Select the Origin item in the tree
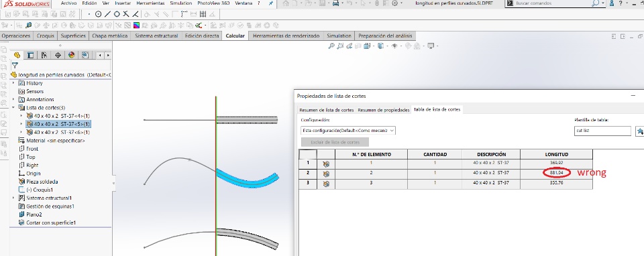The image size is (644, 256). pyautogui.click(x=30, y=173)
